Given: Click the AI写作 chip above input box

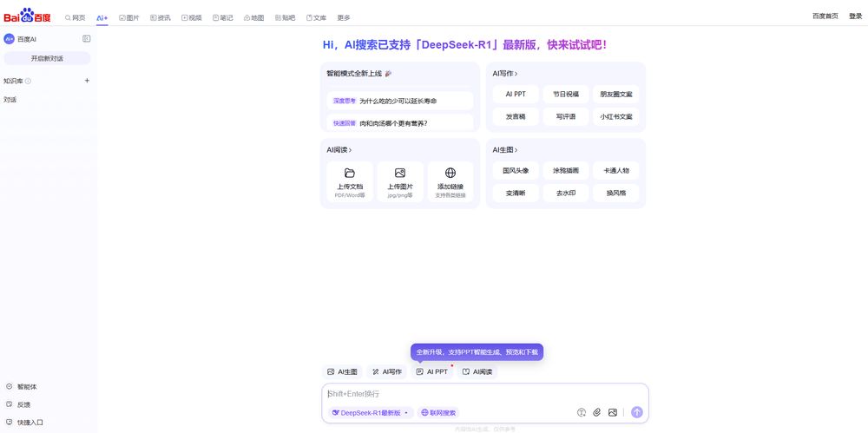Looking at the screenshot, I should coord(387,371).
